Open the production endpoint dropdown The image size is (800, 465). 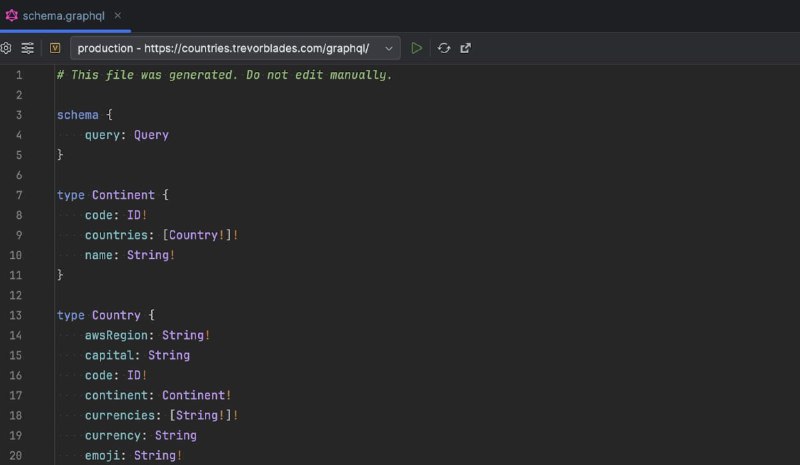coord(235,48)
